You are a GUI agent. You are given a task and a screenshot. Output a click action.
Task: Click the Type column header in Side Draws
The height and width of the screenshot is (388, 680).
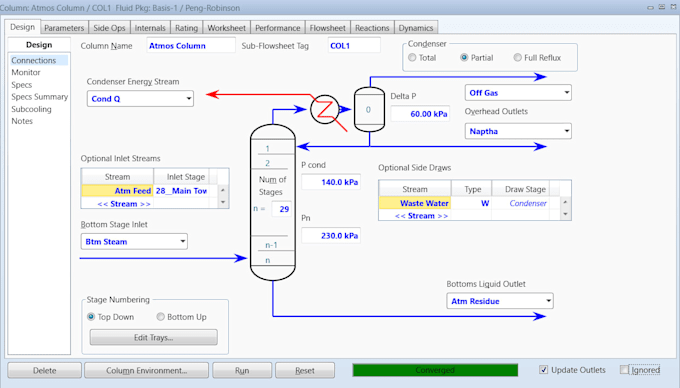[x=471, y=189]
